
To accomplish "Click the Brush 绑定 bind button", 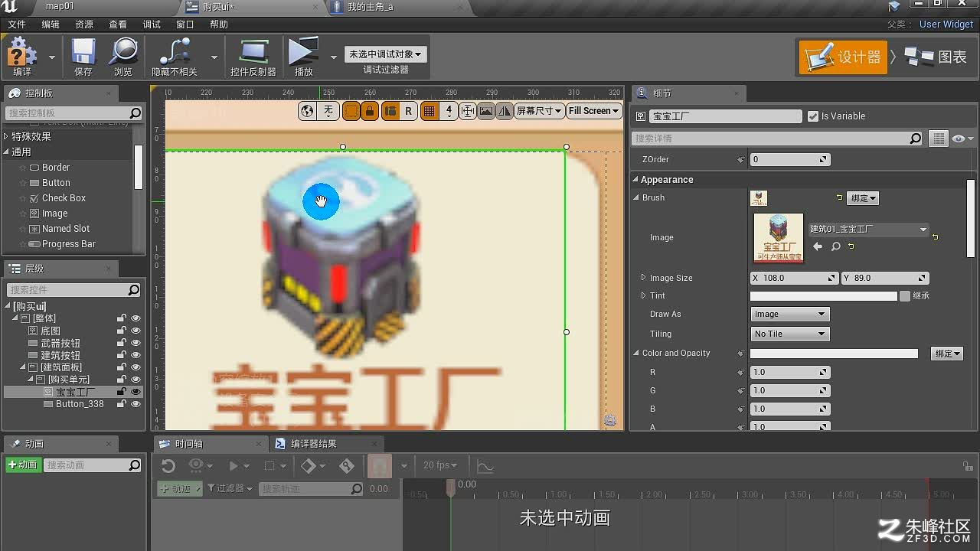I will (863, 198).
